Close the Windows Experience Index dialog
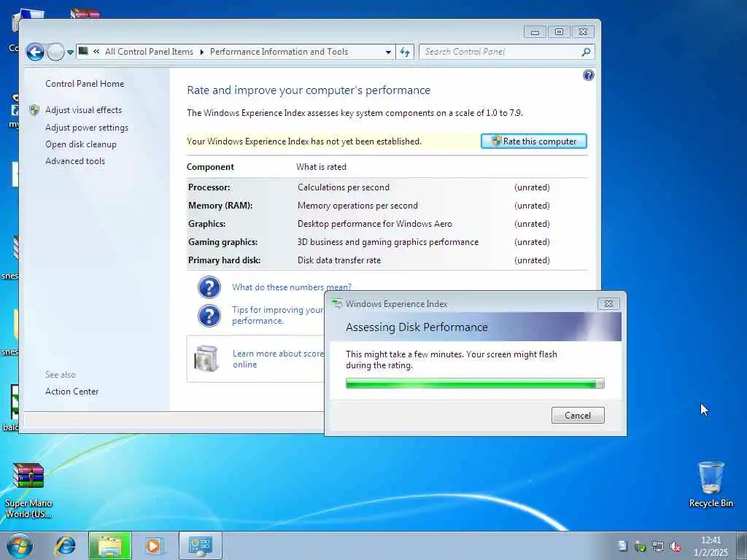The image size is (747, 560). click(608, 304)
